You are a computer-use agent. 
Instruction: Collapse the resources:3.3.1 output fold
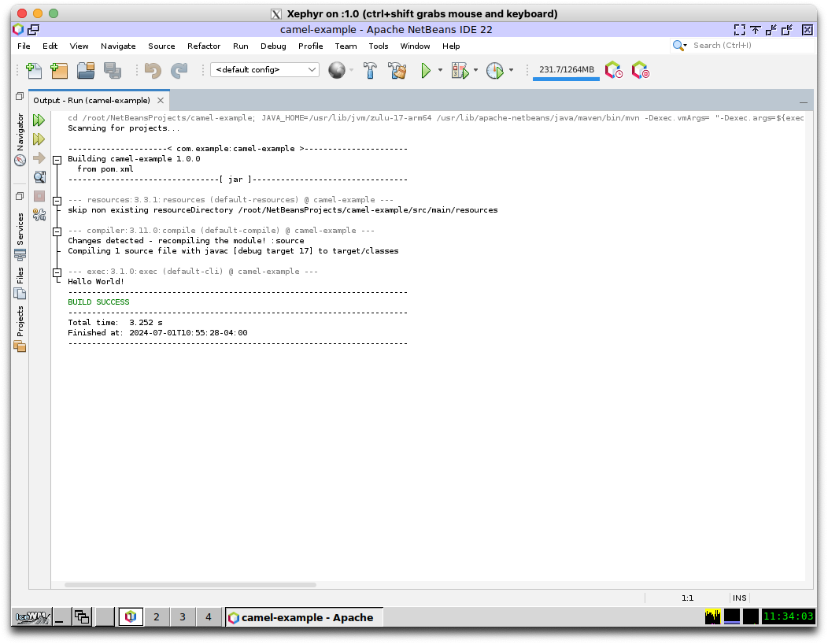(57, 201)
